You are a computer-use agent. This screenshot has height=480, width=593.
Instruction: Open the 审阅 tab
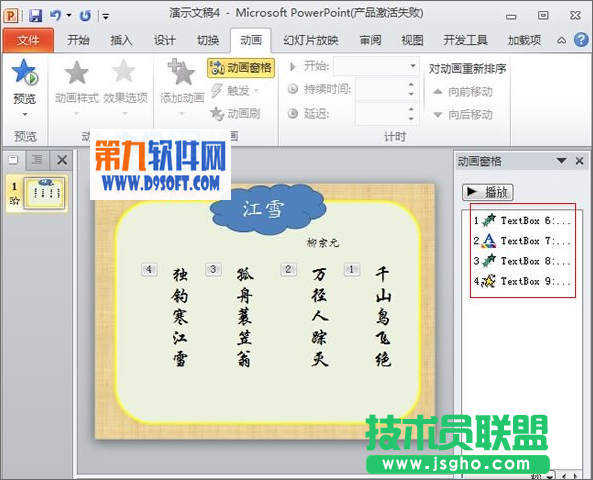(370, 40)
